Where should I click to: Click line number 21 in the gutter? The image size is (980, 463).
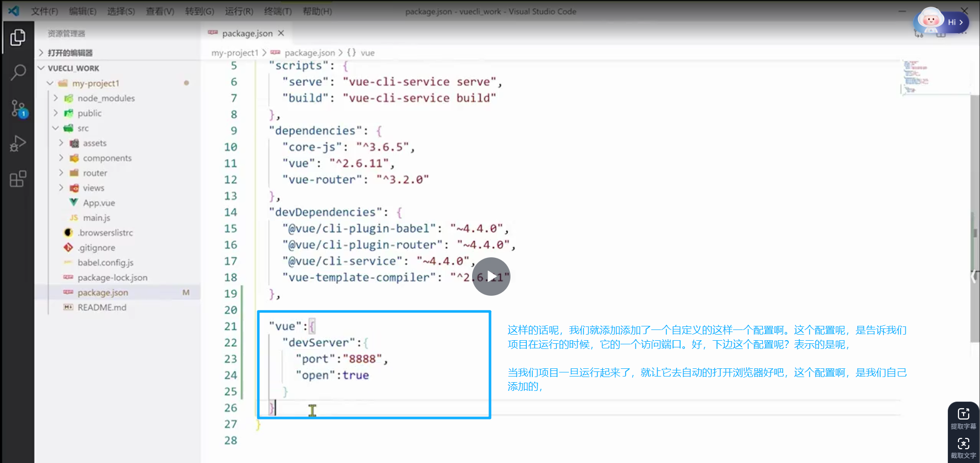point(231,326)
